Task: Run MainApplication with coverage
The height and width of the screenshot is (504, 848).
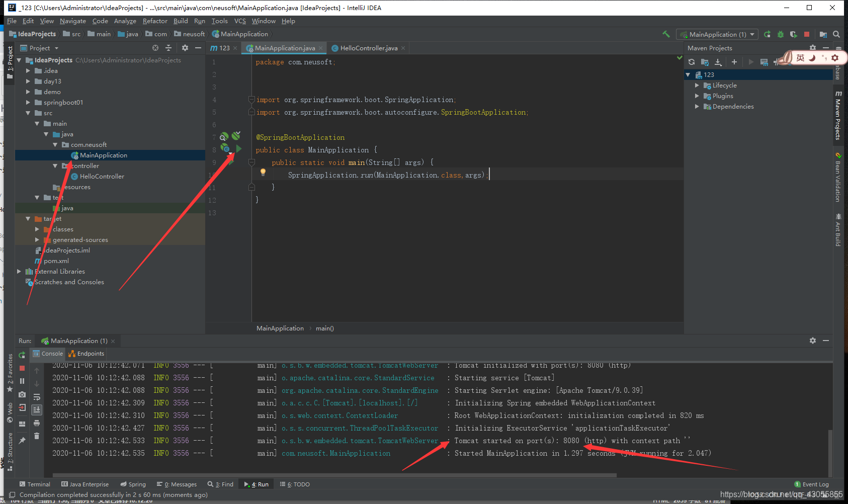Action: click(x=794, y=34)
